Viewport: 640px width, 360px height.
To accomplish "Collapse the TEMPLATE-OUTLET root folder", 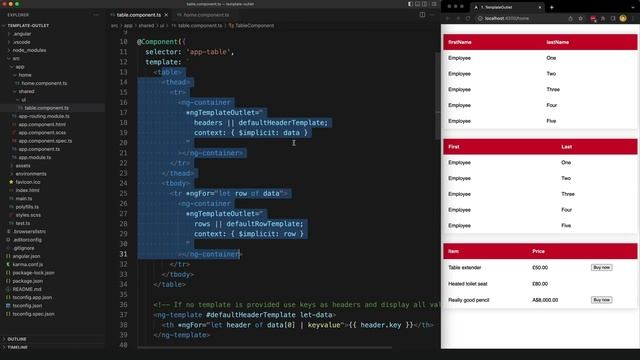I will tap(28, 25).
